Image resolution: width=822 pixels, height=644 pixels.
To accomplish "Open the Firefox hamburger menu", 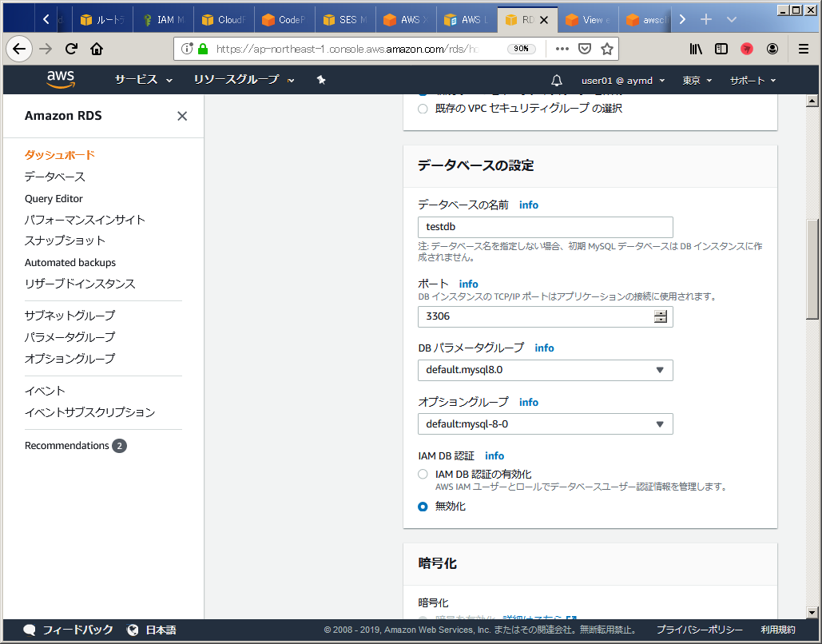I will pyautogui.click(x=803, y=49).
